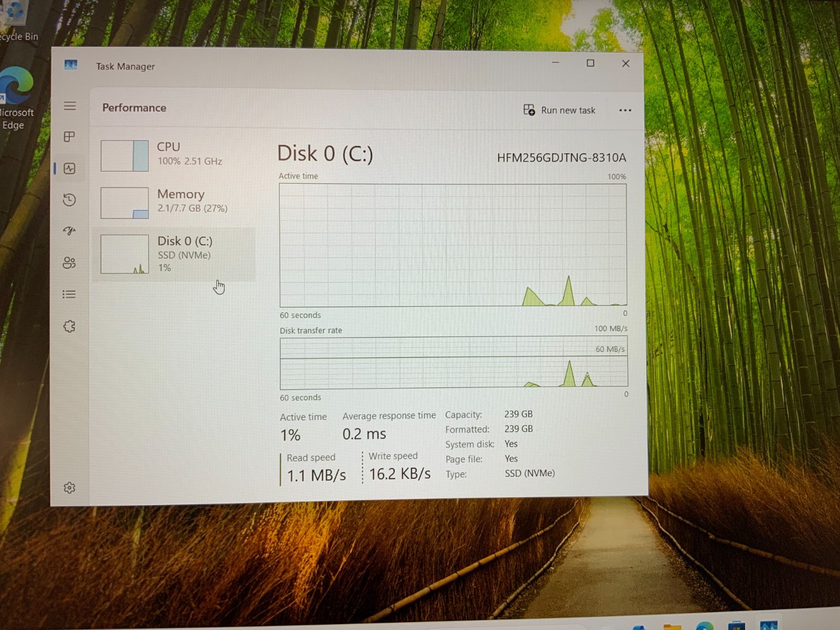Click the Read speed 1.1 MB/s value
Screen dimensions: 840x630
[316, 476]
